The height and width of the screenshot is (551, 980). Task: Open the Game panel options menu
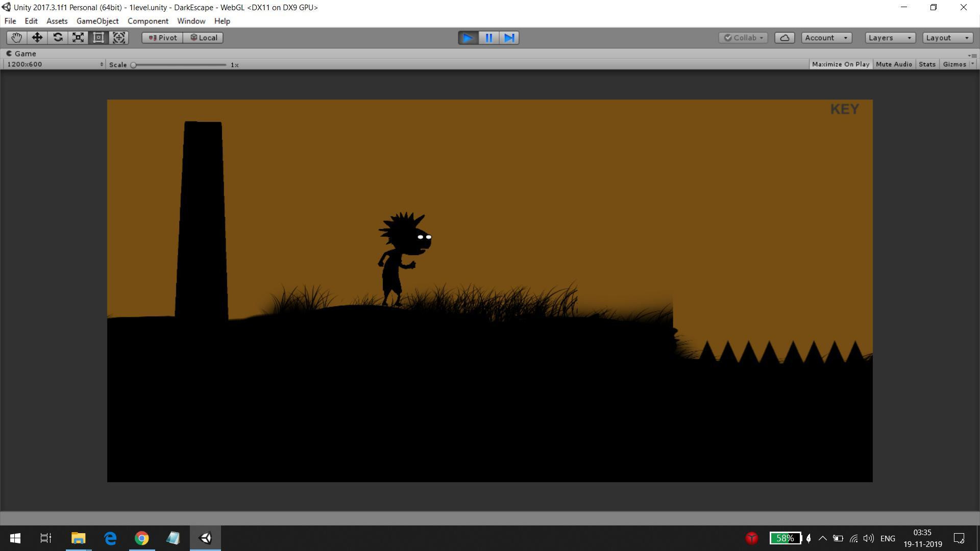[972, 55]
